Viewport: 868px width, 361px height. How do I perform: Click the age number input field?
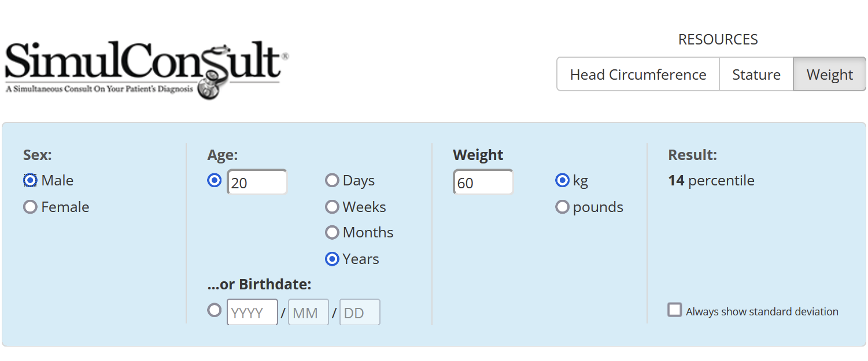coord(257,183)
